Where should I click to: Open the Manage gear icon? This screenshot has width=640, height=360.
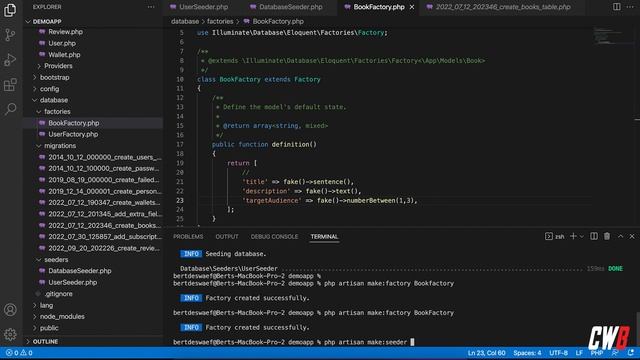10,334
